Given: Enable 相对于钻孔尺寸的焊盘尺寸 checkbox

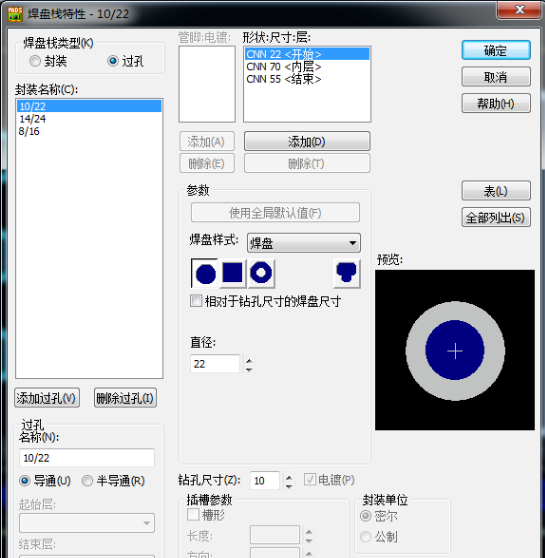Looking at the screenshot, I should 196,301.
